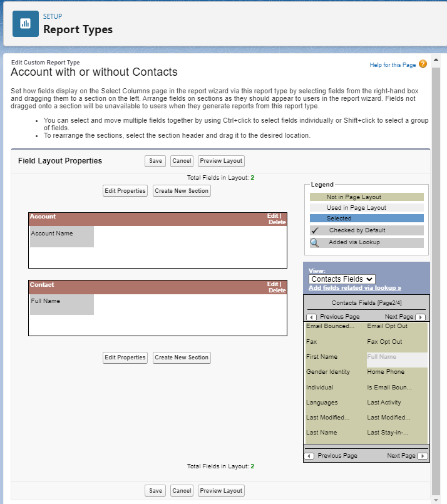Image resolution: width=447 pixels, height=504 pixels.
Task: Click the Checked by Default checkmark icon
Action: (x=315, y=230)
